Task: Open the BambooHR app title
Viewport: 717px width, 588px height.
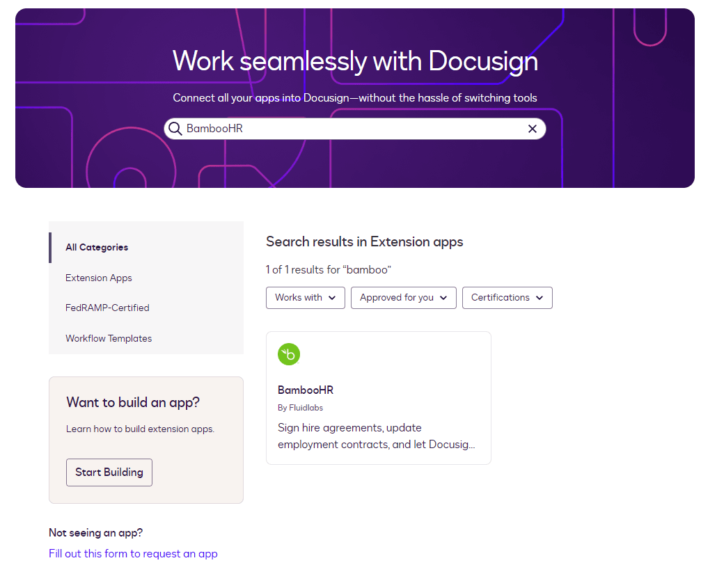Action: pyautogui.click(x=306, y=390)
